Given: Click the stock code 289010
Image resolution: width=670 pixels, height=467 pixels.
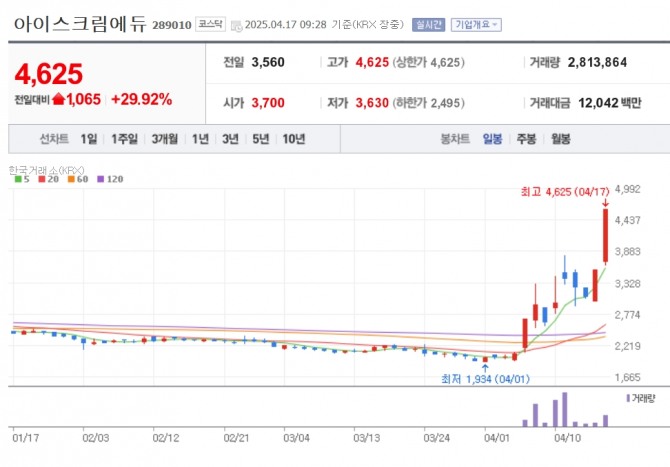Looking at the screenshot, I should pyautogui.click(x=172, y=25).
